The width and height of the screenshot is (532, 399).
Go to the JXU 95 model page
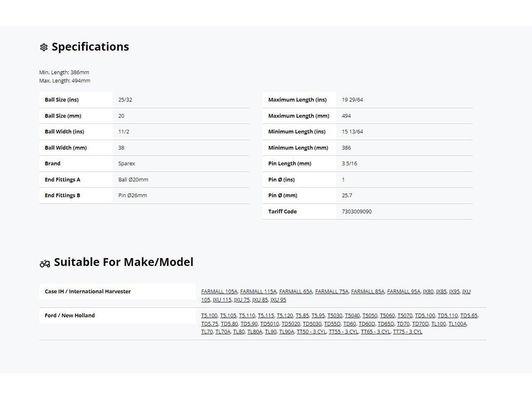point(278,300)
